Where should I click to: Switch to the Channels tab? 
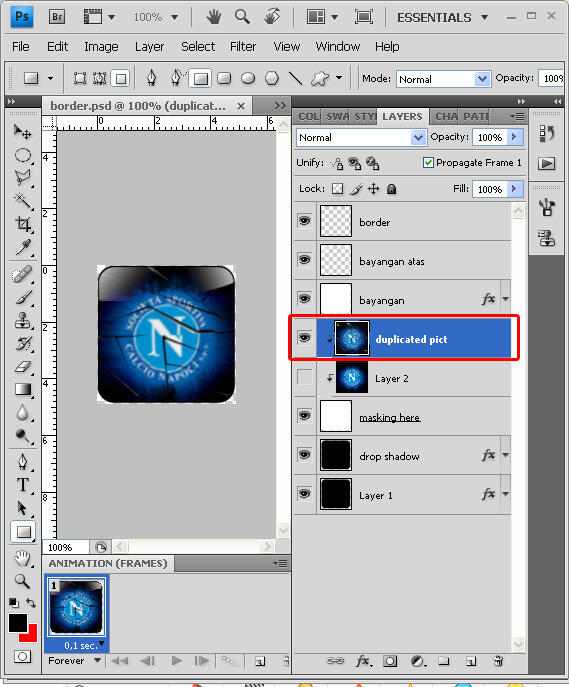446,117
